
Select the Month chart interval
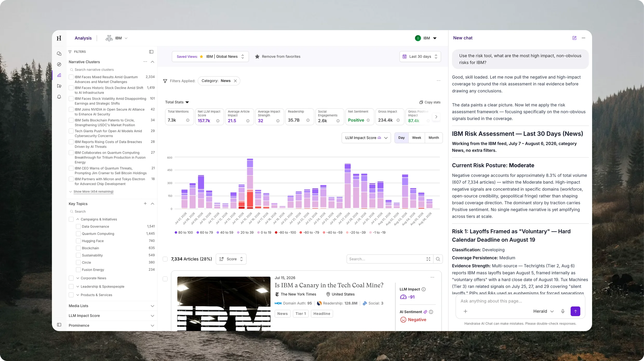pos(434,138)
